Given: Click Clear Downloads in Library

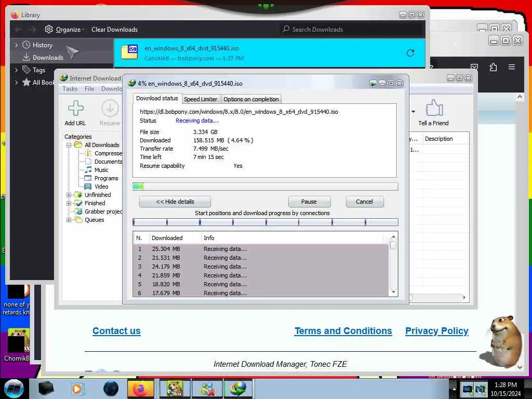Looking at the screenshot, I should coord(115,30).
